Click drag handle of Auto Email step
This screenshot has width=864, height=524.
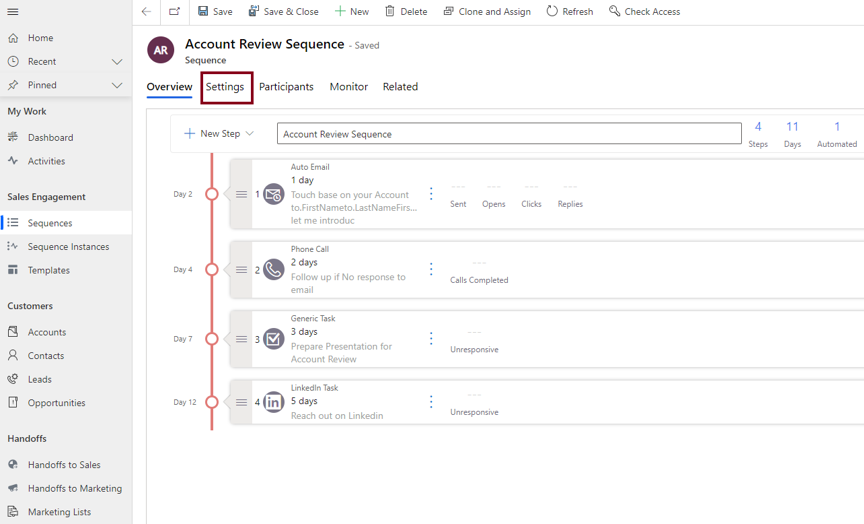(x=241, y=194)
